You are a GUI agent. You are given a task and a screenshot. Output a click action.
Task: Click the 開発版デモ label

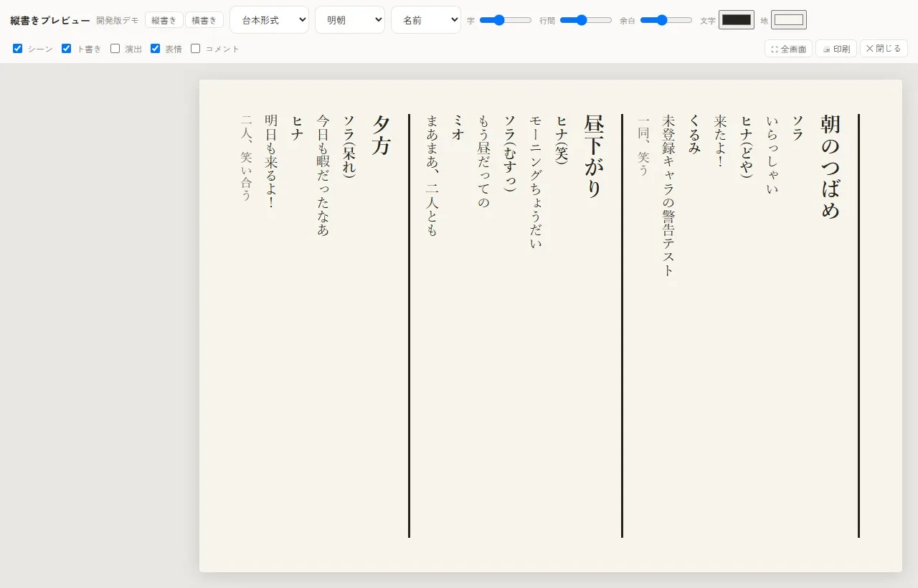coord(118,21)
